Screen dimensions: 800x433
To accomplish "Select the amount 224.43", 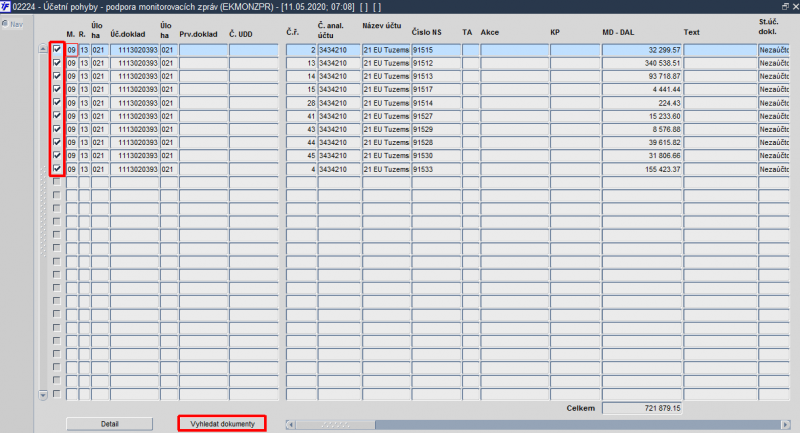I will 642,103.
